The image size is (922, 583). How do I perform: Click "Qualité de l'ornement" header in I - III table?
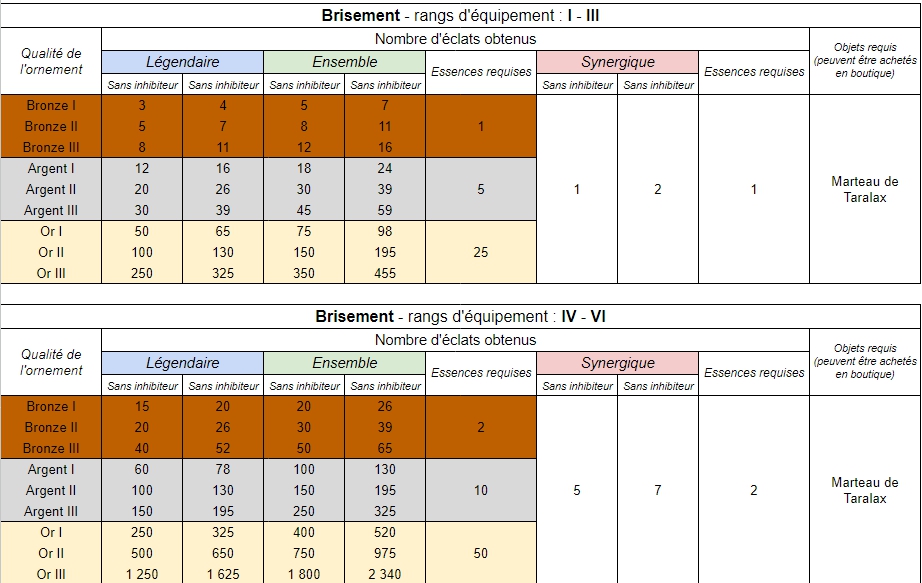(51, 61)
